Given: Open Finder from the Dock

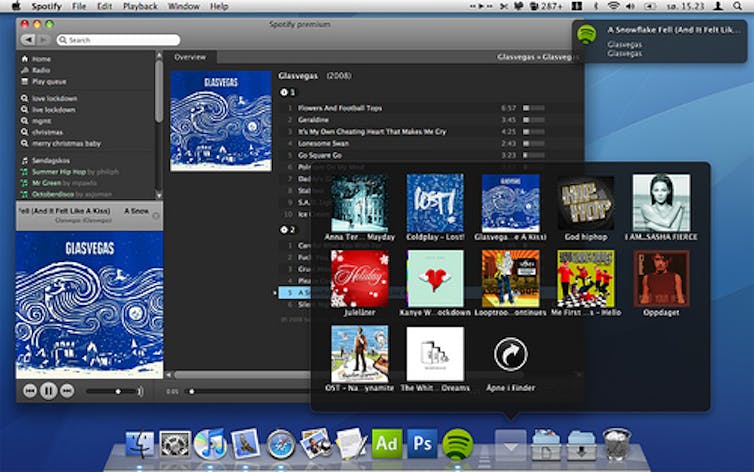Looking at the screenshot, I should coord(139,444).
